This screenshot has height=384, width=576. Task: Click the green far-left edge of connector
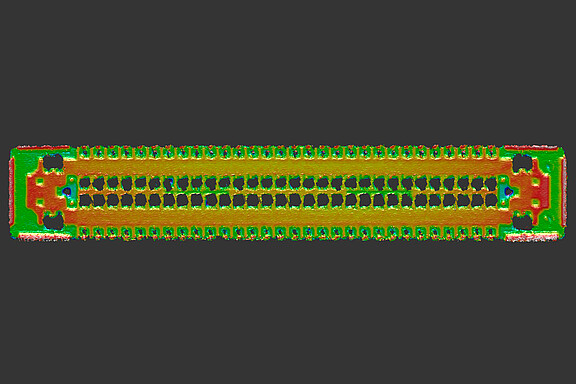[x=18, y=192]
